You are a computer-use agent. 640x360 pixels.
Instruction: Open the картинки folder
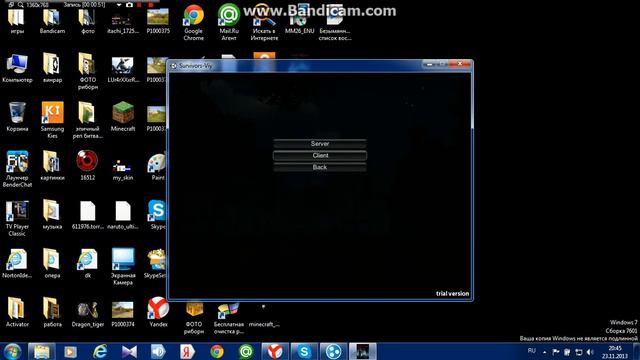[x=52, y=166]
